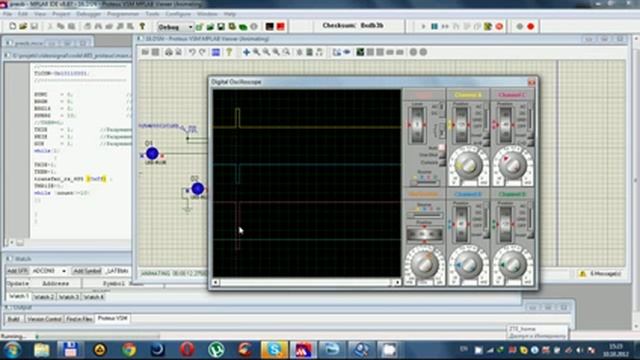Open the Programmer menu
The width and height of the screenshot is (640, 360).
[123, 14]
